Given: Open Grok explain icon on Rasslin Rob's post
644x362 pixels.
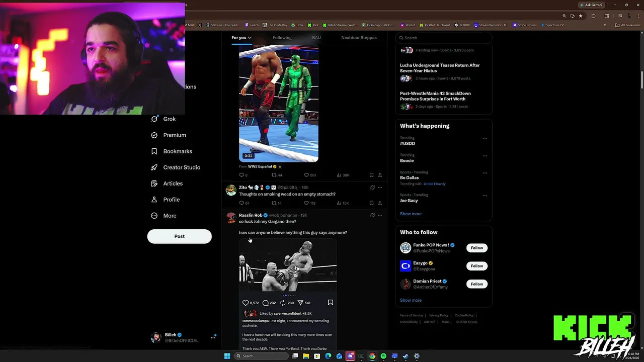Looking at the screenshot, I should (372, 215).
